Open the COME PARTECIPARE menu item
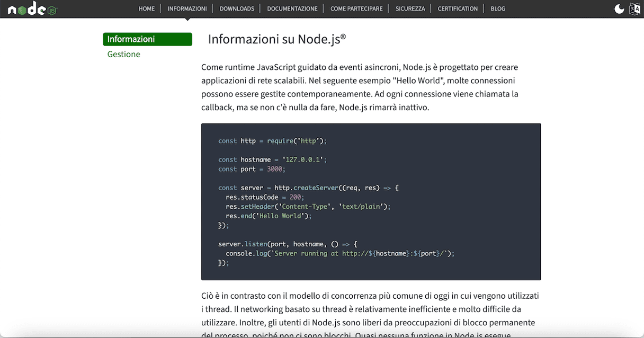Viewport: 644px width, 338px height. (x=356, y=8)
